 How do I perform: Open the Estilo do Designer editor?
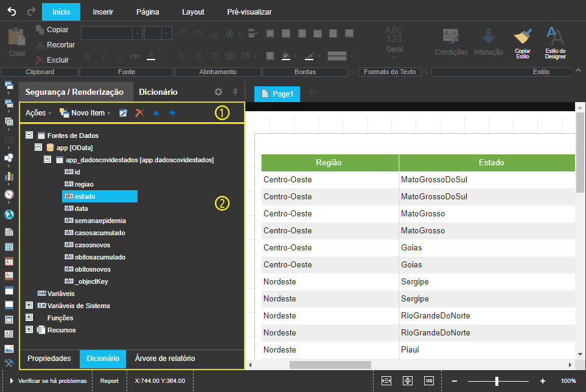(556, 43)
